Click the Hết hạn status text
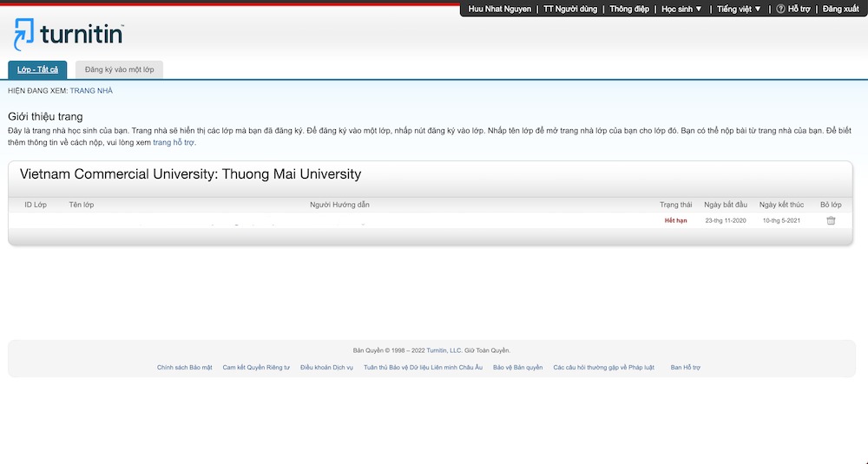The image size is (868, 464). (675, 220)
